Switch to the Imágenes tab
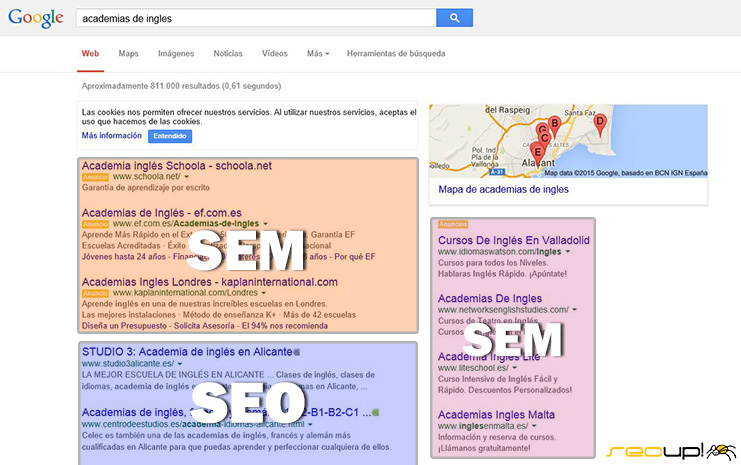Viewport: 741px width, 465px height. coord(176,53)
